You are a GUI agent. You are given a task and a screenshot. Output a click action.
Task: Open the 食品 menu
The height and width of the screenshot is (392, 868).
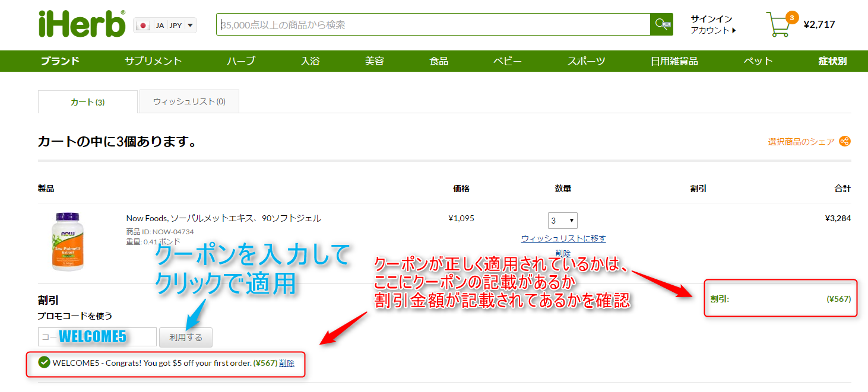[439, 61]
